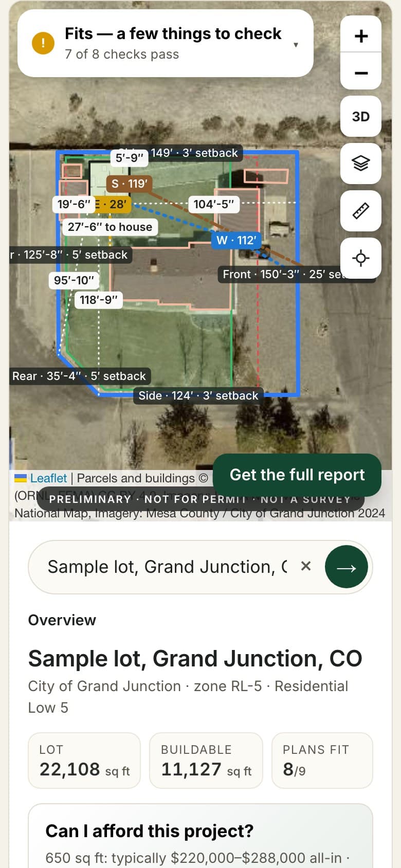Screen dimensions: 401x868
Task: Click the 27'-6" to house label
Action: (x=110, y=227)
